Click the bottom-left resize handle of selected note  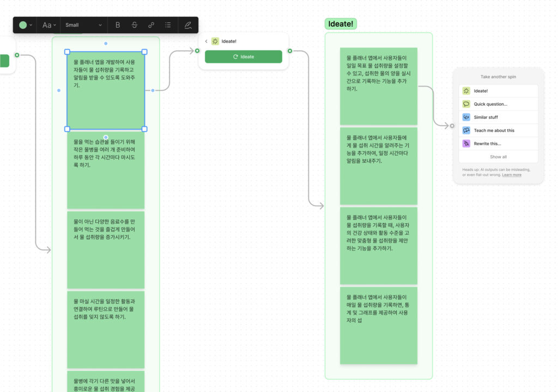click(x=67, y=129)
